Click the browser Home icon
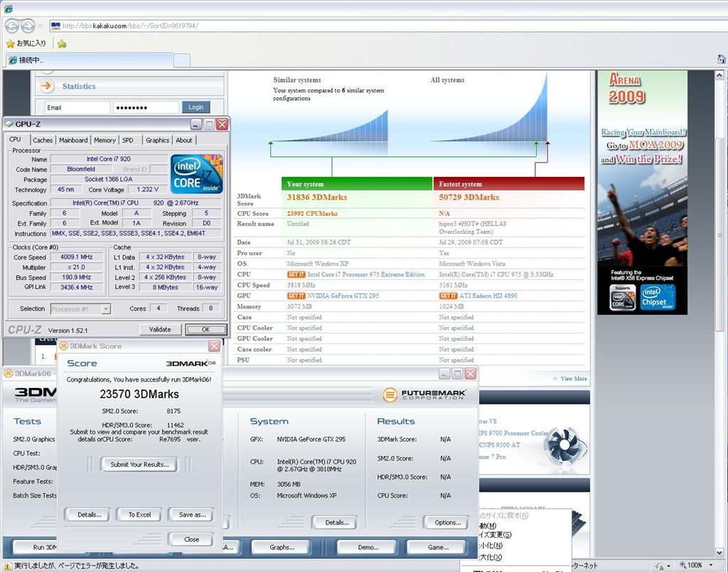 (x=721, y=60)
